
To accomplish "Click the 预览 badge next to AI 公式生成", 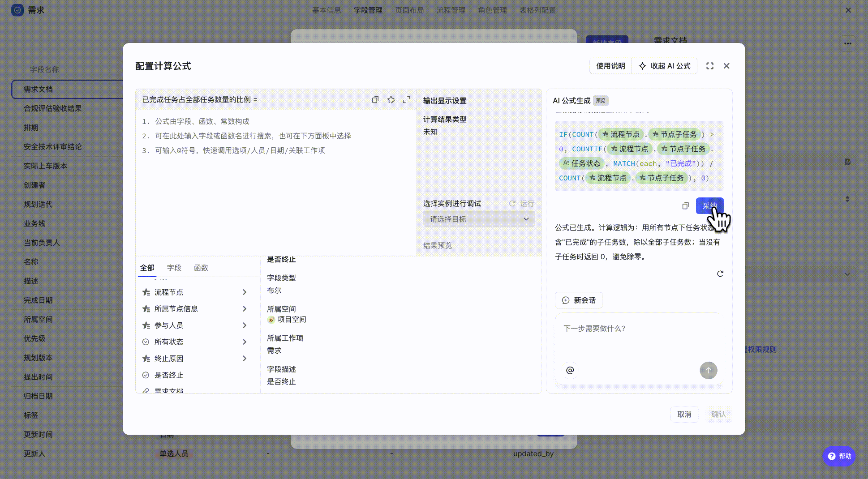I will click(x=601, y=101).
